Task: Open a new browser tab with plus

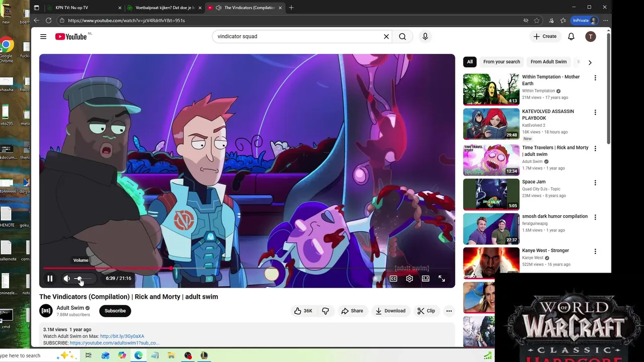Action: 291,8
